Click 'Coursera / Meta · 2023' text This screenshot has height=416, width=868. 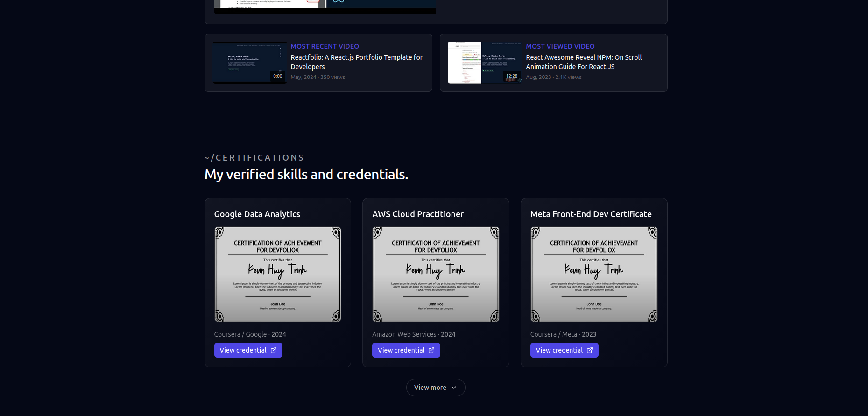click(563, 334)
